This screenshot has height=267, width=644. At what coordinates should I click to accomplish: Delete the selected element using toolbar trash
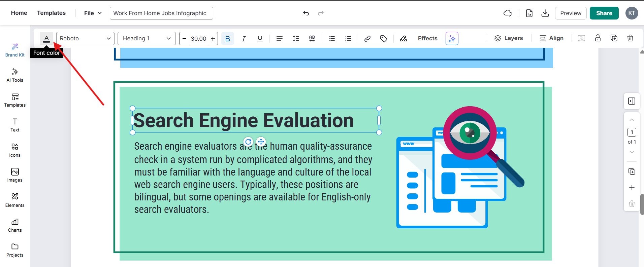click(x=630, y=38)
